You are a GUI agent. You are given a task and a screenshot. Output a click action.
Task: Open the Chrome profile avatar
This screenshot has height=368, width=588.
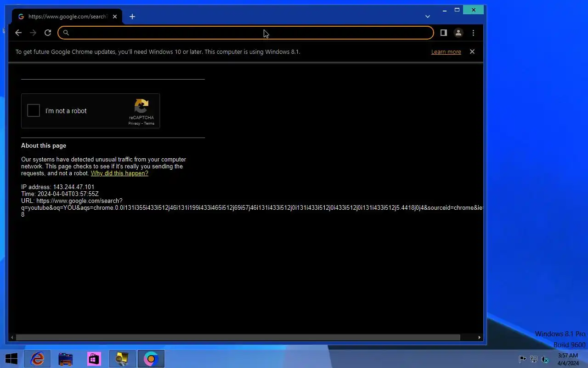tap(458, 33)
